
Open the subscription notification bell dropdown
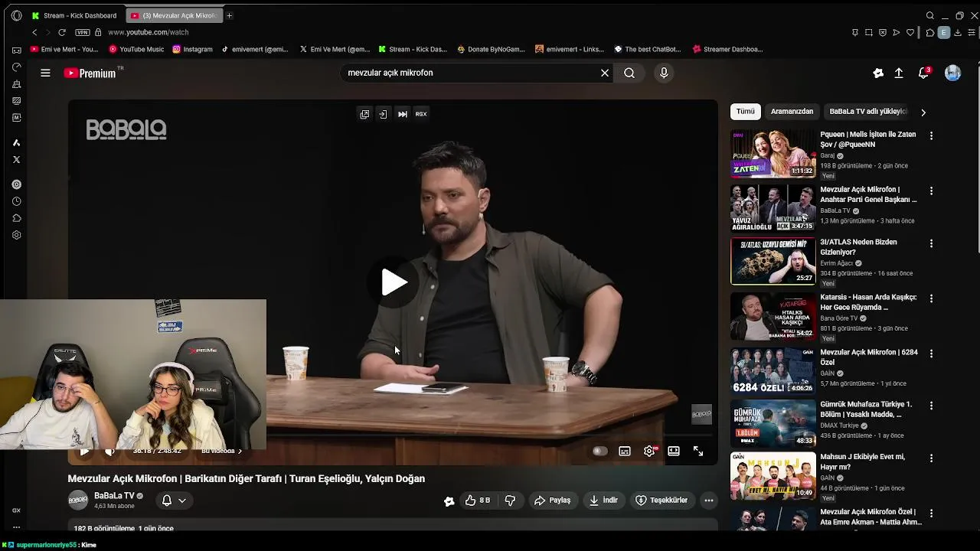(174, 500)
